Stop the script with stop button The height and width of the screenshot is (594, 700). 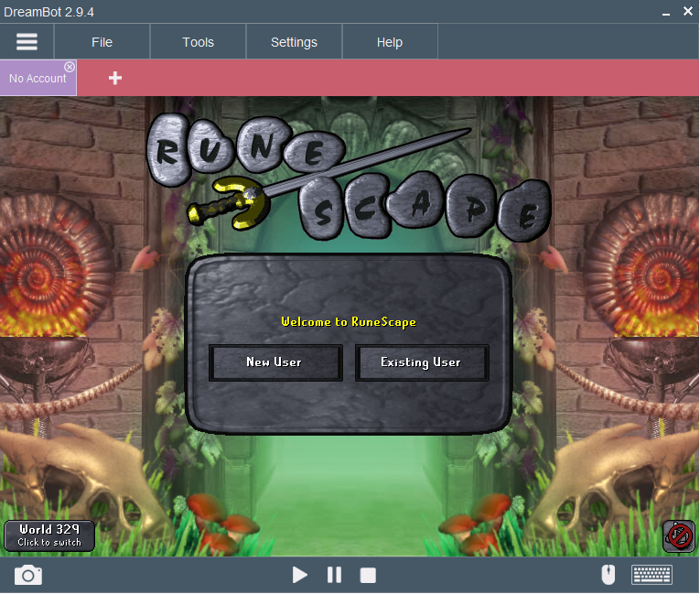368,576
